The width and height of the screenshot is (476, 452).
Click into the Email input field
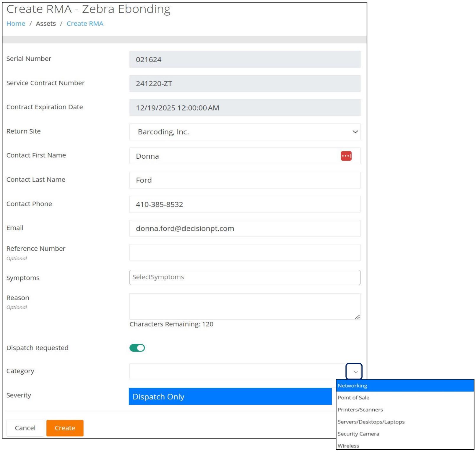[245, 228]
